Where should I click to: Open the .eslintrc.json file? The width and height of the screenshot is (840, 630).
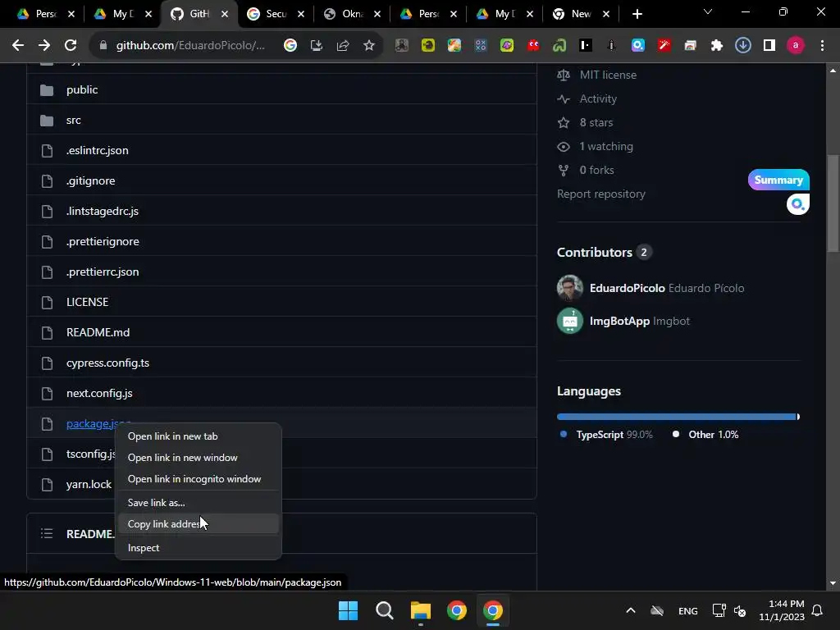pos(98,151)
